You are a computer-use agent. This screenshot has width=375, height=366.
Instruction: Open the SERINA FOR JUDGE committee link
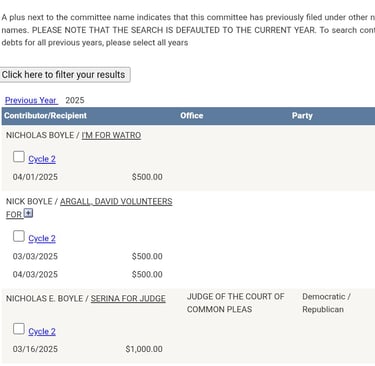(128, 298)
